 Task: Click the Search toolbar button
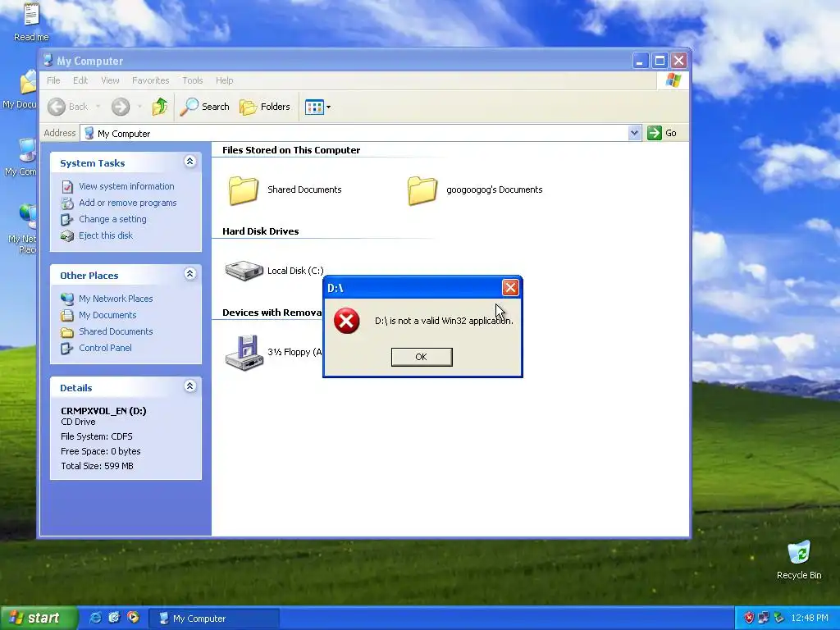pyautogui.click(x=204, y=107)
